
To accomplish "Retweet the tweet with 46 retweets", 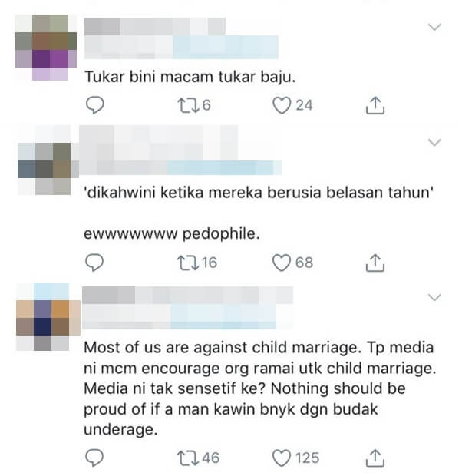I will point(188,458).
